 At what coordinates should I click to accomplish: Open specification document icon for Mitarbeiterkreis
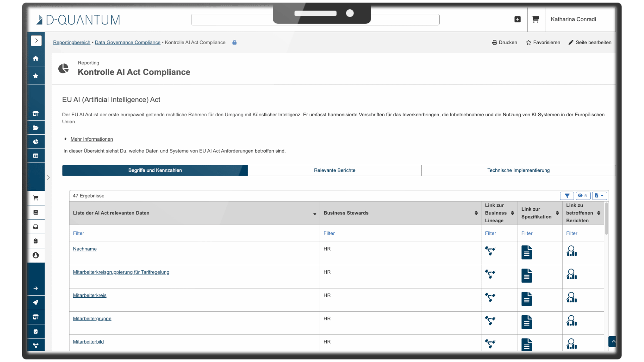(527, 298)
